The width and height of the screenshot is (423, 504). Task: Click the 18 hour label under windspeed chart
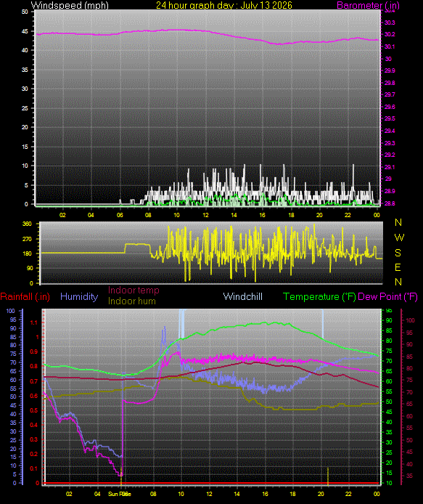(x=291, y=215)
